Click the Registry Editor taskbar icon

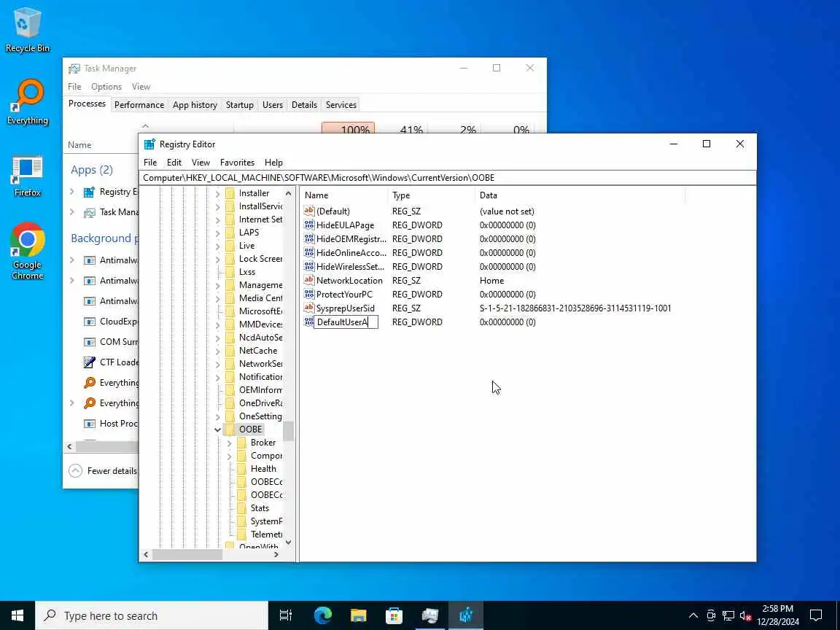(x=465, y=615)
